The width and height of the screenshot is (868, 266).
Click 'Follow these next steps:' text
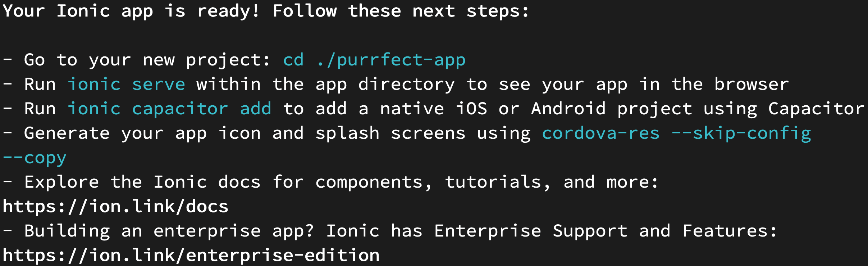(x=401, y=11)
